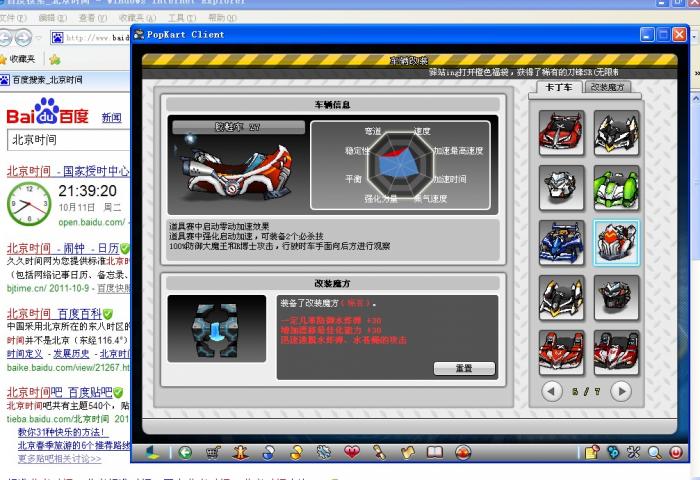Click the magnifier search icon in PopKart toolbar
The width and height of the screenshot is (700, 480).
point(655,453)
